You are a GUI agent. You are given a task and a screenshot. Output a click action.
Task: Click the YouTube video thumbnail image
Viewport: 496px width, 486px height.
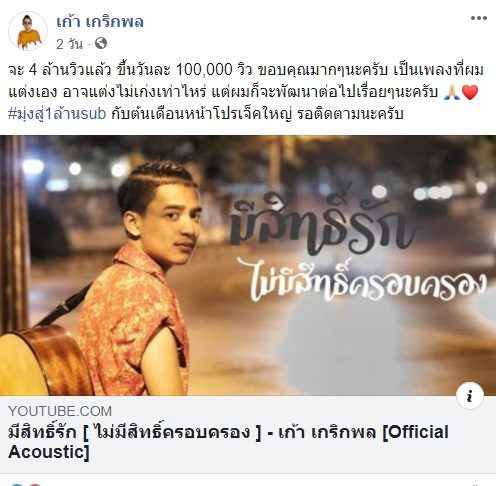(248, 266)
